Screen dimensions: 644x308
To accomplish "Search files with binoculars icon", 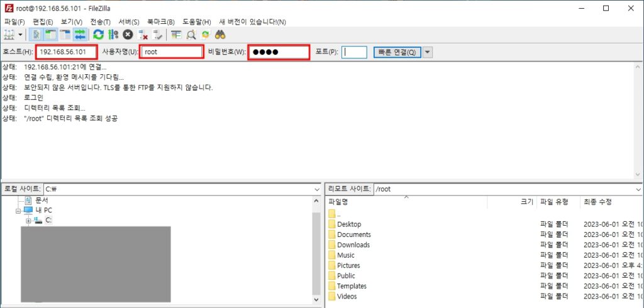I will [x=220, y=35].
